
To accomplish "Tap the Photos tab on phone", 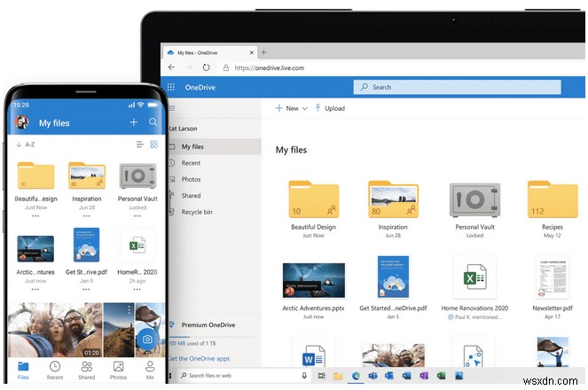I will (118, 370).
